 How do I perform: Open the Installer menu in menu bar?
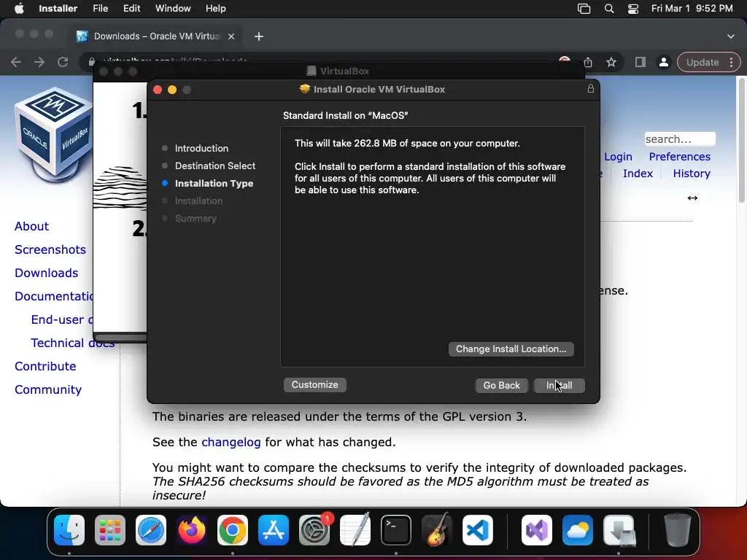click(58, 9)
